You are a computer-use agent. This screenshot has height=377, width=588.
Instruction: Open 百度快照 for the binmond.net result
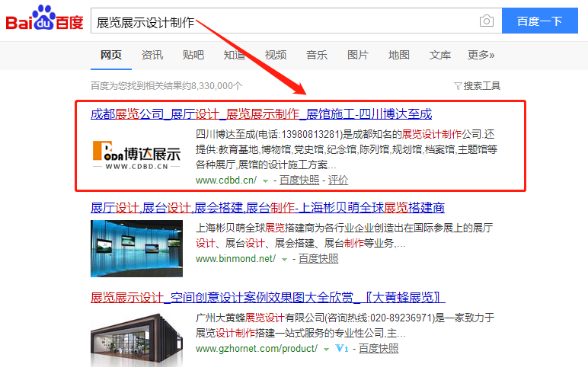[318, 259]
